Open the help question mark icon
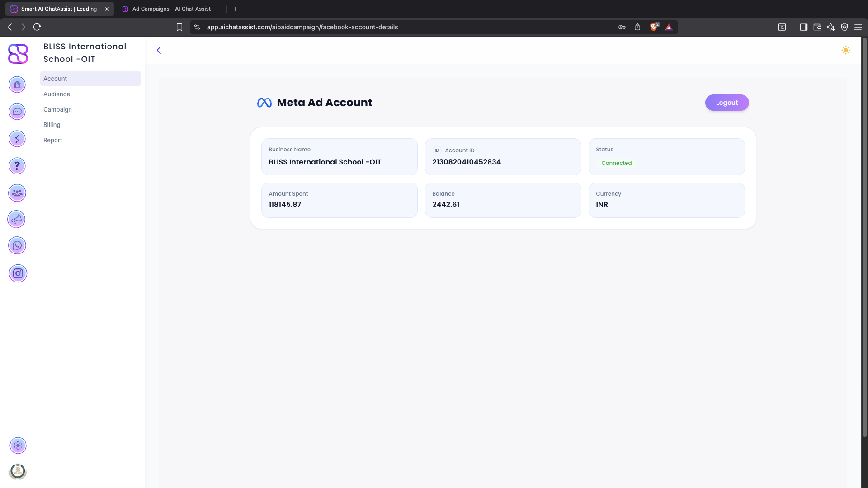868x488 pixels. click(x=17, y=166)
